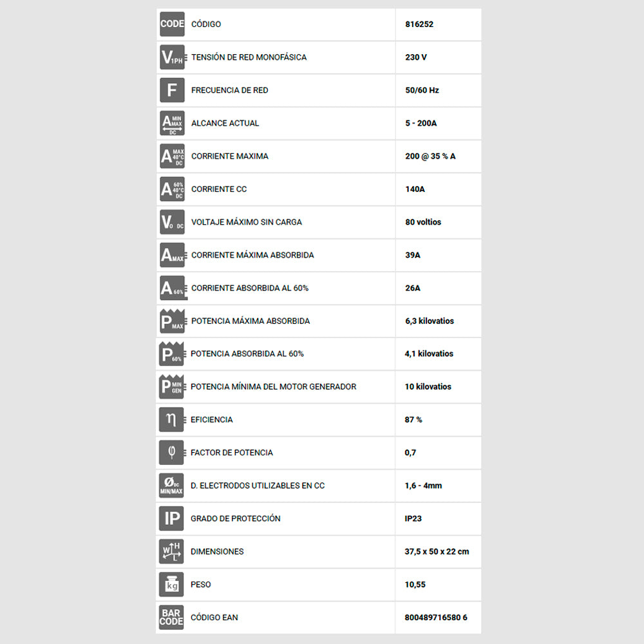Select the EAN value 800489716580 6
This screenshot has width=644, height=644.
tap(436, 618)
